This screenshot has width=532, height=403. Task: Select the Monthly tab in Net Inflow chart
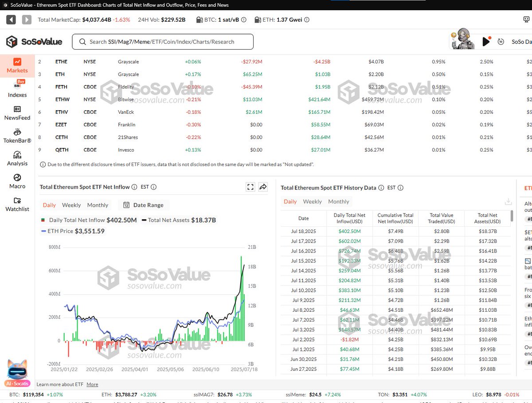click(98, 205)
